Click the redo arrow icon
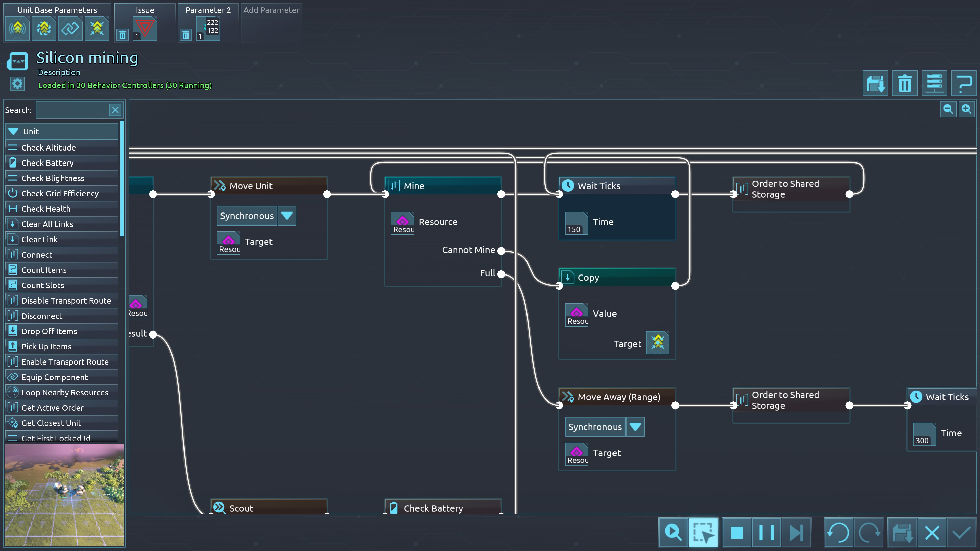Viewport: 980px width, 551px height. click(869, 532)
